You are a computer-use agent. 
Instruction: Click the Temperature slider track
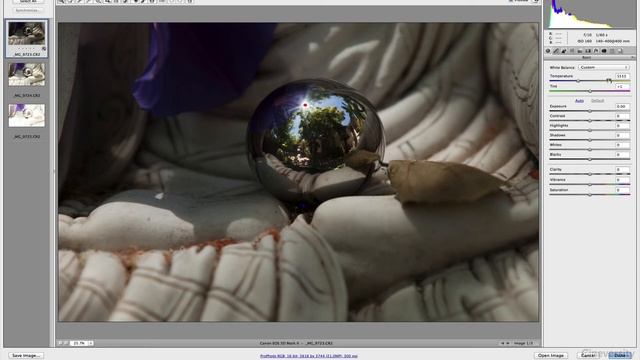pyautogui.click(x=590, y=81)
